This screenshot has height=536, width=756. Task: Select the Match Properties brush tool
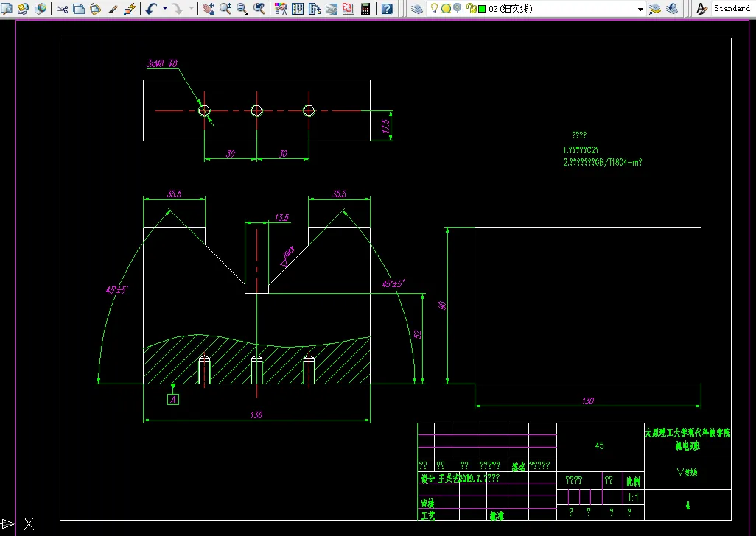(x=112, y=9)
